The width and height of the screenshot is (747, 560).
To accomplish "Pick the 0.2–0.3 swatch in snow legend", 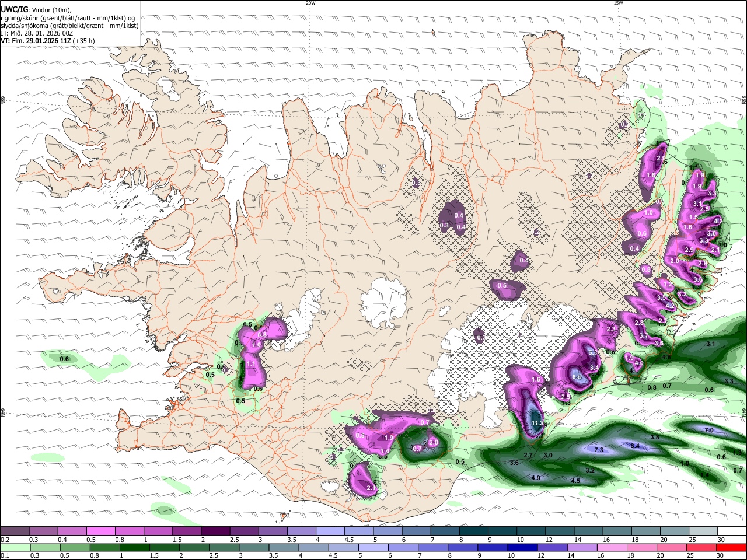I will coord(15,531).
